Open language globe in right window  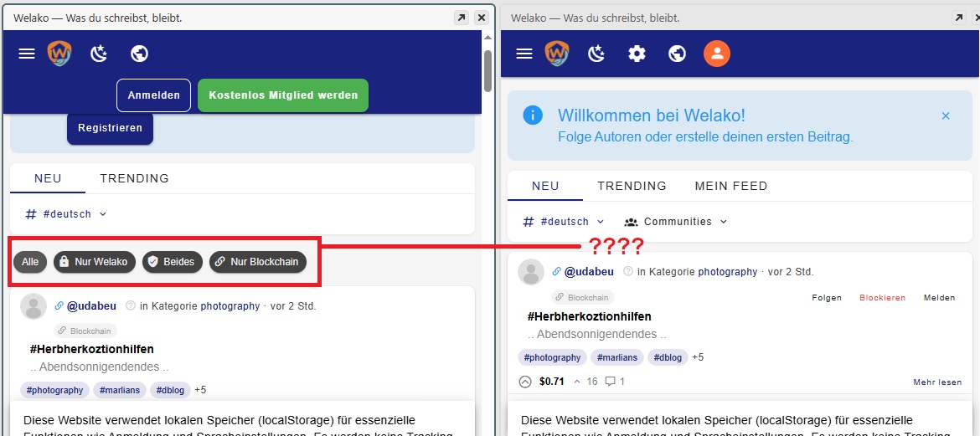(677, 54)
